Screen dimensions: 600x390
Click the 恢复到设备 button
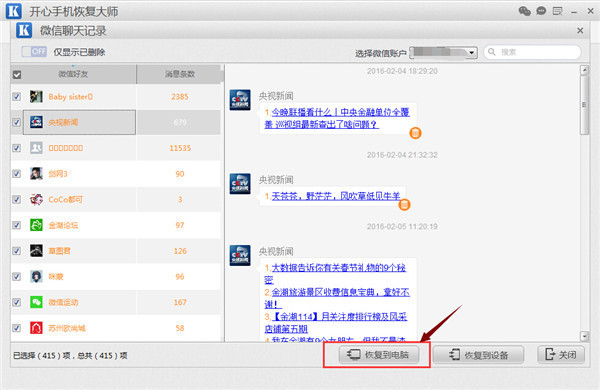pyautogui.click(x=478, y=355)
